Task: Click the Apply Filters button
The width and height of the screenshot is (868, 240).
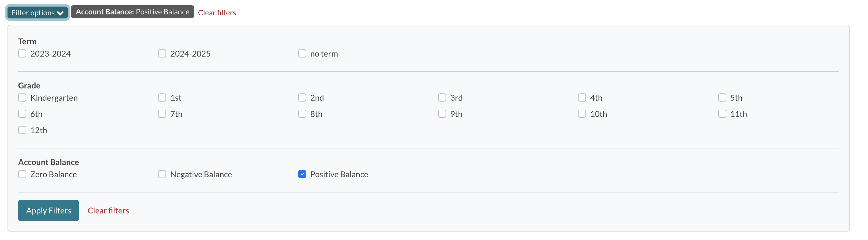Action: 48,211
